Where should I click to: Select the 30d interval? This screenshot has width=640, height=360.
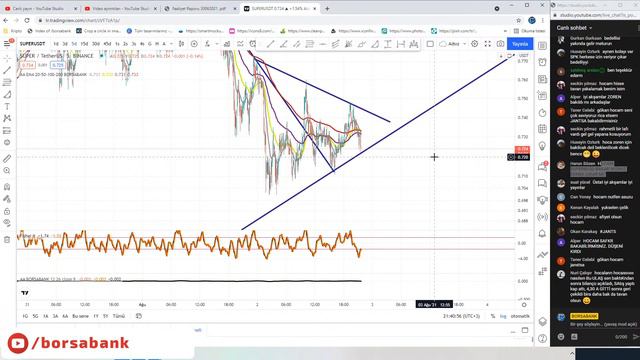coord(96,44)
